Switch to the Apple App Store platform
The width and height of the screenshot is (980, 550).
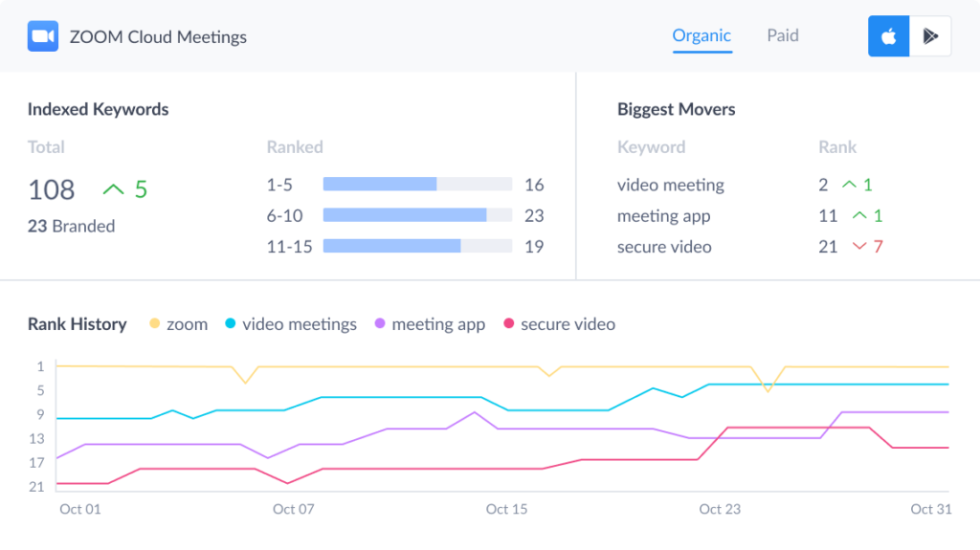point(889,36)
